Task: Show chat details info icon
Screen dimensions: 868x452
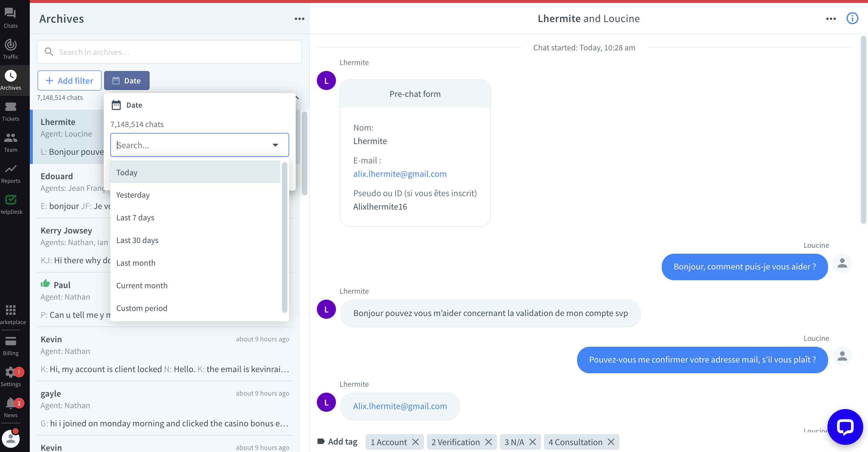Action: click(x=852, y=18)
